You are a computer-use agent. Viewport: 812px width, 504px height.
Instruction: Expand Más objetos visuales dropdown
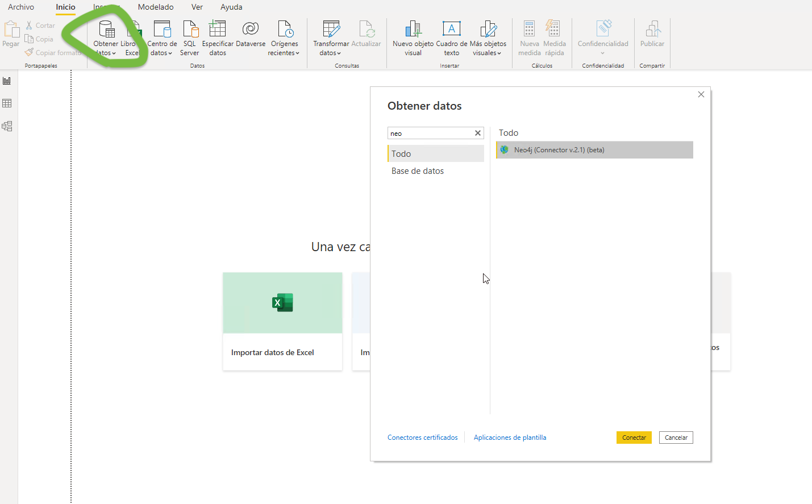pos(488,53)
